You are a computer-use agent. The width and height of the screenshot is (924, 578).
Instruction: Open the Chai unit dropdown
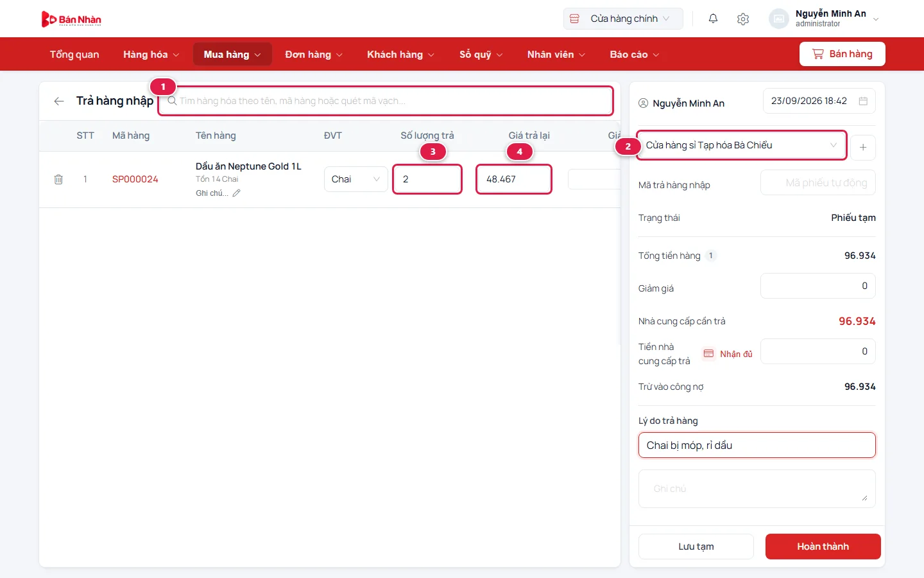pos(355,179)
